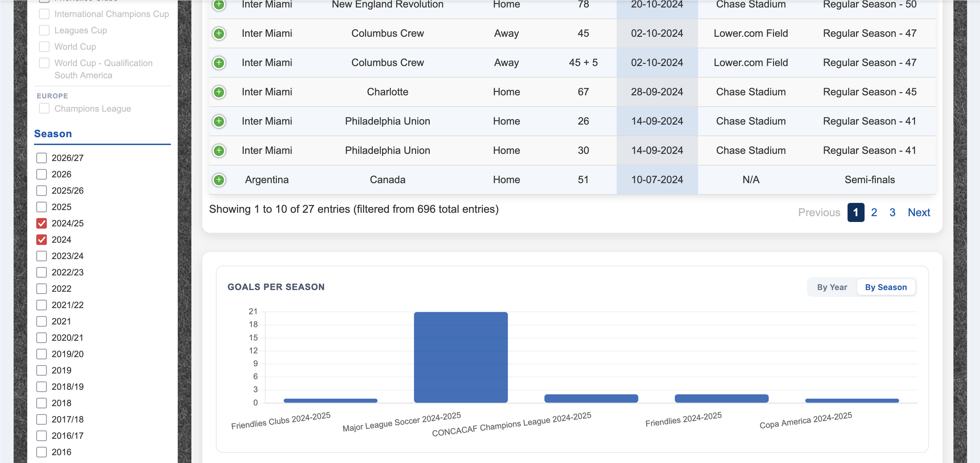Click the EUROPE filter group label

point(52,96)
